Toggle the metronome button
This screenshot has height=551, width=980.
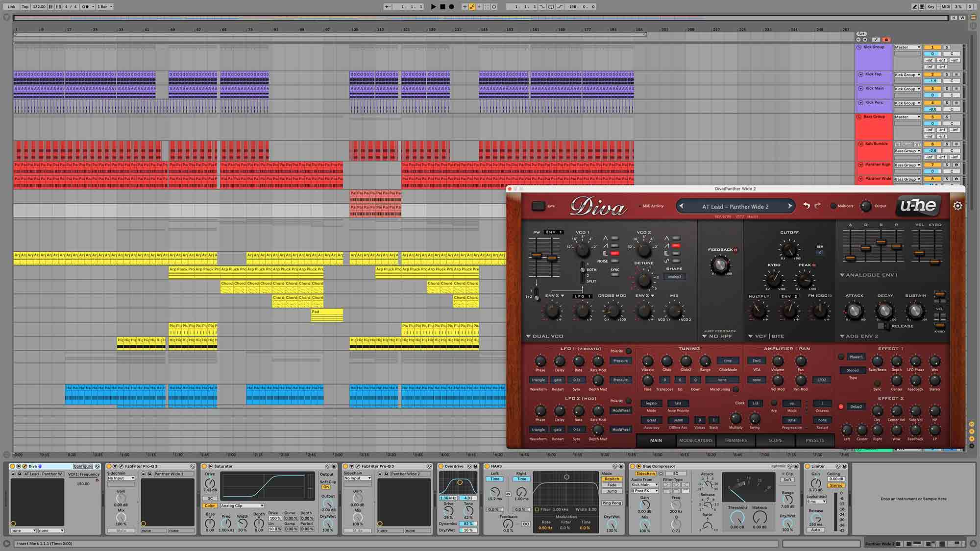(86, 7)
